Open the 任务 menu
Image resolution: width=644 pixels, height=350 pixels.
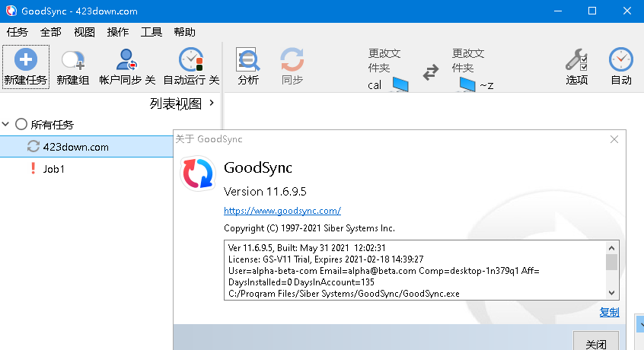point(18,32)
